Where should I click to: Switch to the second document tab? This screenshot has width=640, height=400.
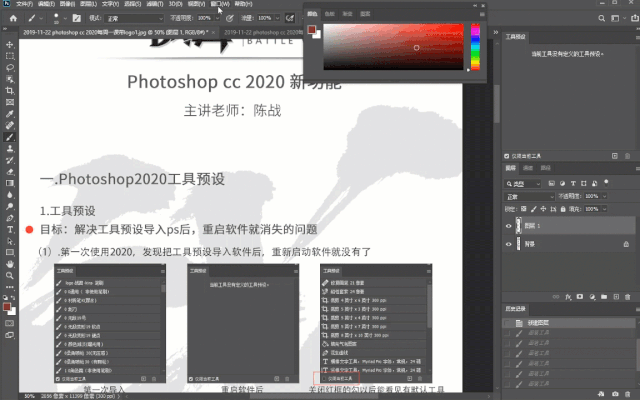(x=263, y=32)
